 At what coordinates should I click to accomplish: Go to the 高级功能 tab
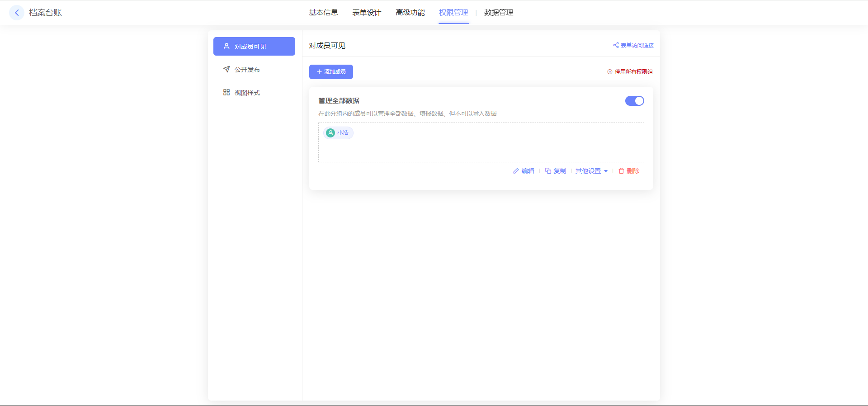click(x=410, y=13)
